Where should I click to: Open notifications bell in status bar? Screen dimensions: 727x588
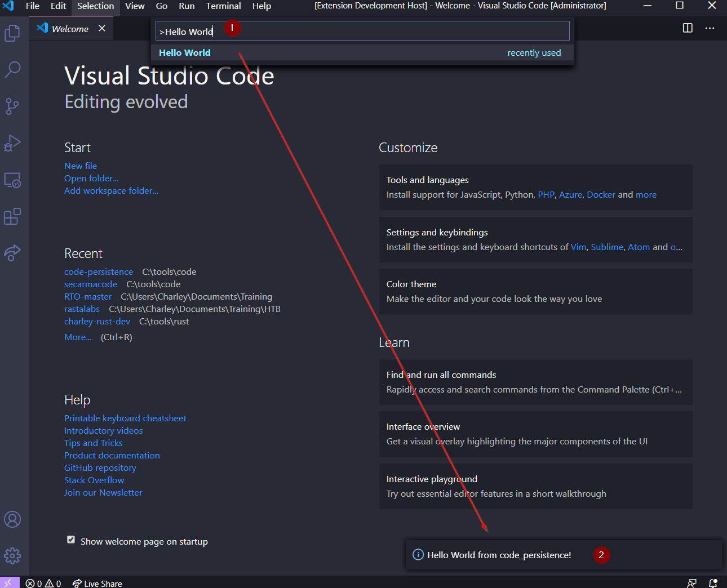click(x=713, y=583)
